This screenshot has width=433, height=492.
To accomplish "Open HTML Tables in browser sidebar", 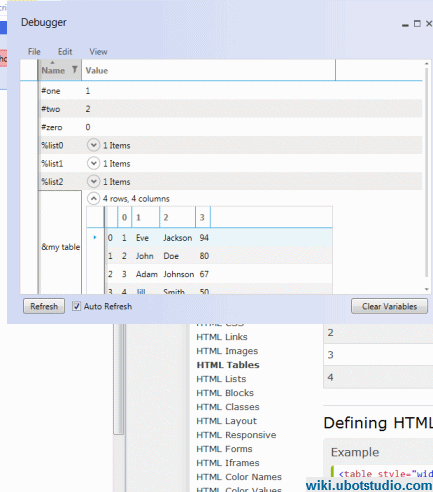I will [228, 365].
